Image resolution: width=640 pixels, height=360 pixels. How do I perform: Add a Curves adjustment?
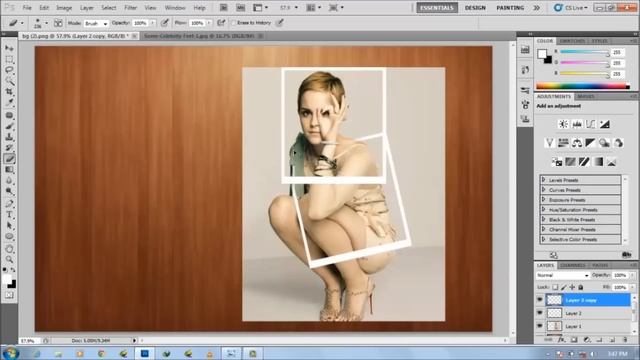coord(591,124)
